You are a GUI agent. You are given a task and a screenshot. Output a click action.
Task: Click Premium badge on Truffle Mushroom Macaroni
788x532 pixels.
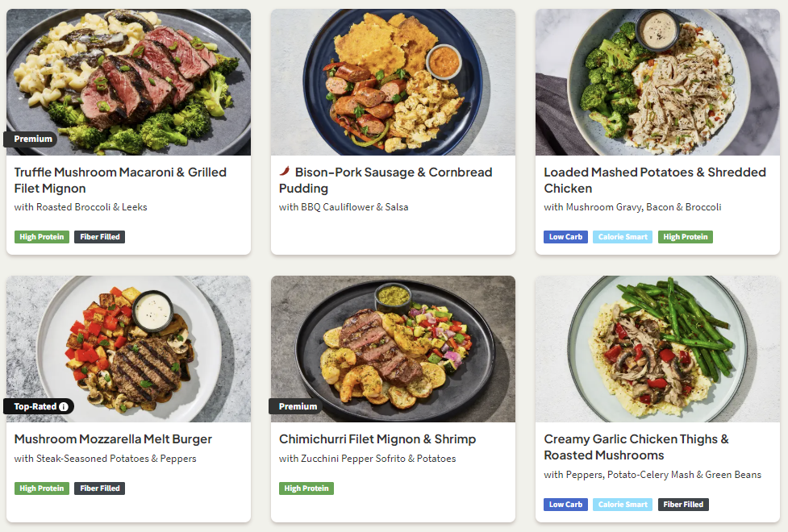(x=33, y=139)
